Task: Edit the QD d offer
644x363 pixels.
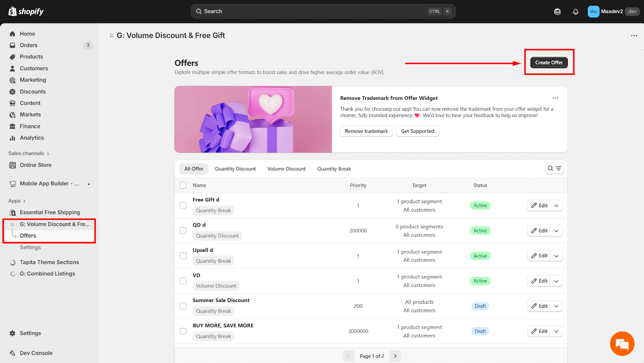Action: 539,231
